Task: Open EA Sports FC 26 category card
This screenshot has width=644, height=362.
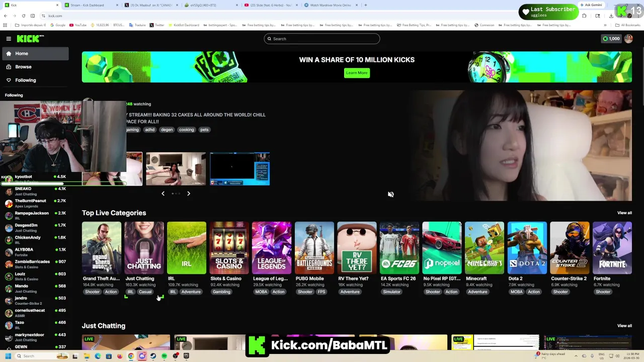Action: [x=399, y=248]
